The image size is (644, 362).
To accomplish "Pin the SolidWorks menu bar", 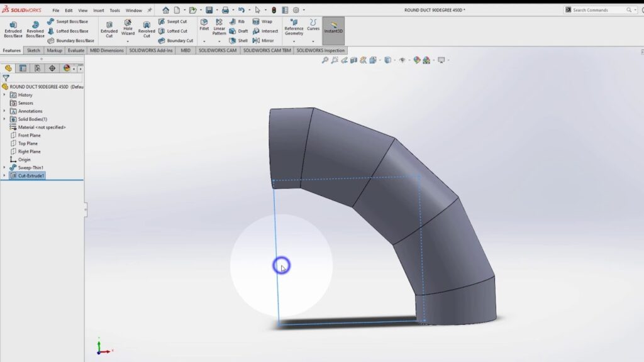I will tap(149, 10).
